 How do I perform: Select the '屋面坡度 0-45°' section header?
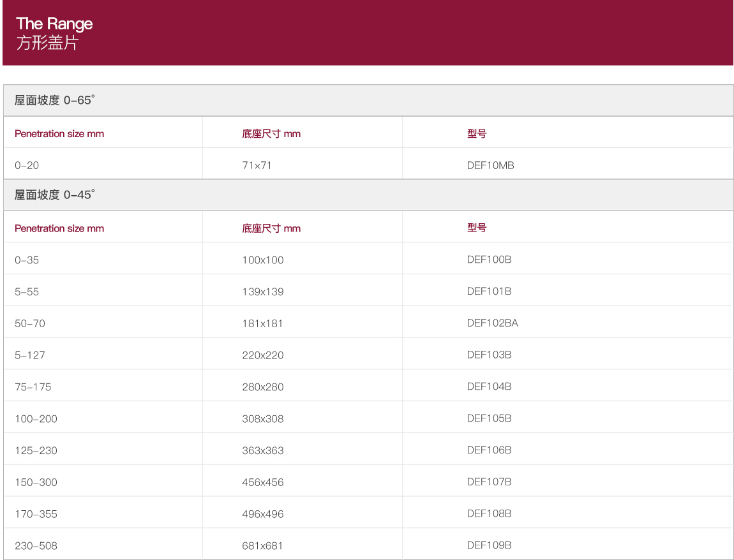pyautogui.click(x=368, y=195)
